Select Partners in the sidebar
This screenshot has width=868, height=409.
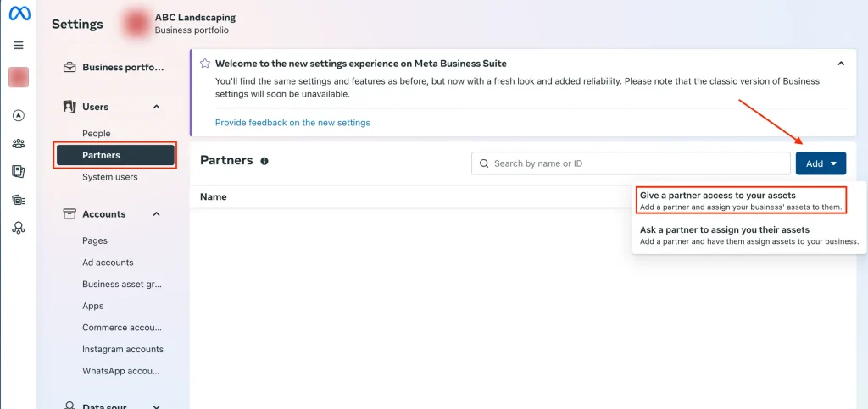coord(115,155)
